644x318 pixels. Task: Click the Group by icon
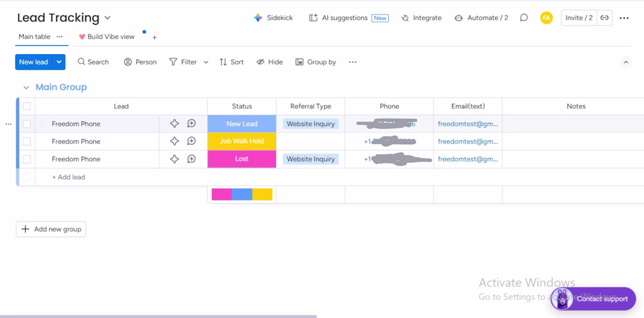299,62
